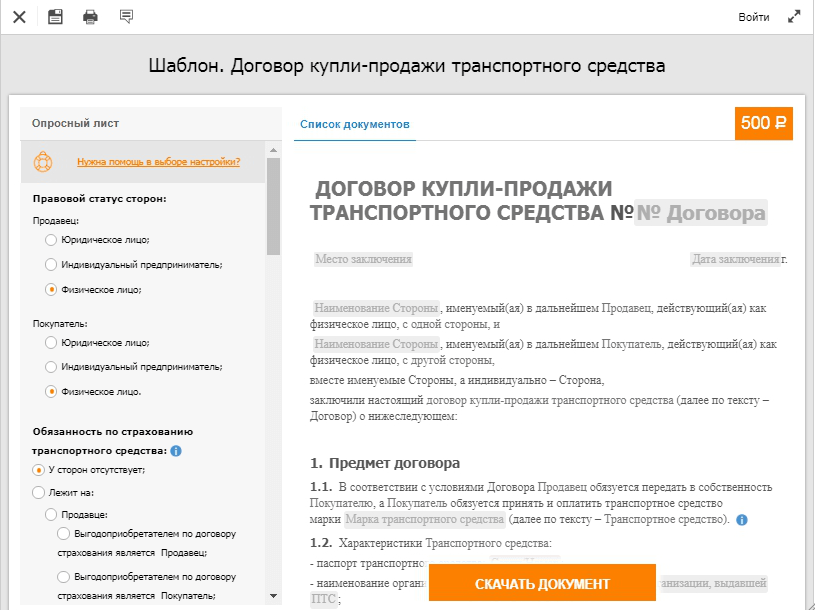Click the 500 ₽ price badge
This screenshot has height=610, width=815.
[x=763, y=123]
